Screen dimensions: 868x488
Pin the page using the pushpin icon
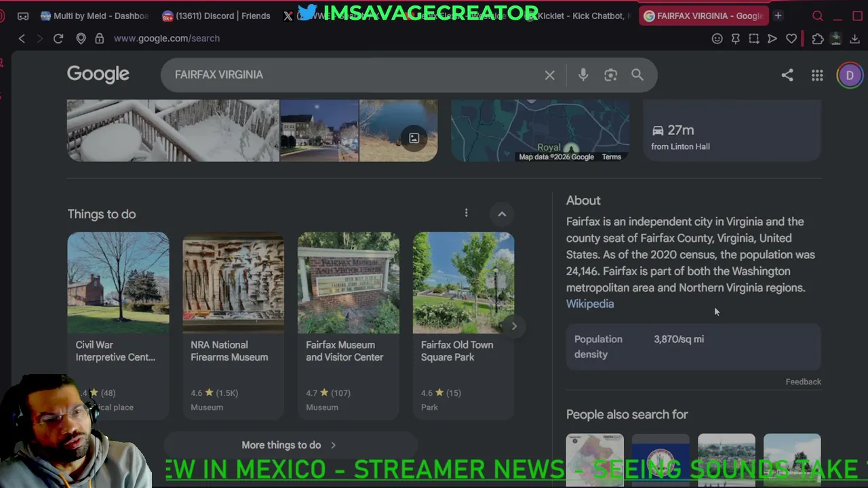(735, 39)
